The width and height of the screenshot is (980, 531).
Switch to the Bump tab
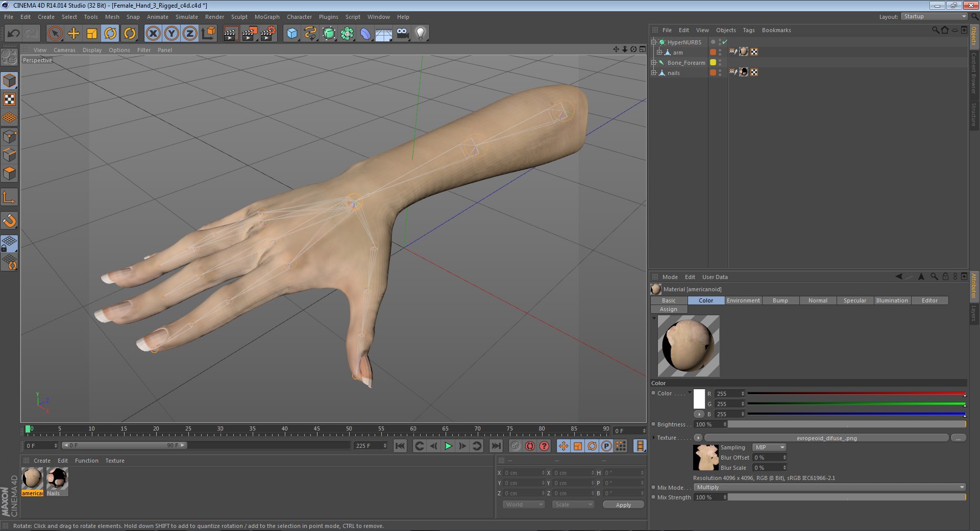click(x=780, y=300)
